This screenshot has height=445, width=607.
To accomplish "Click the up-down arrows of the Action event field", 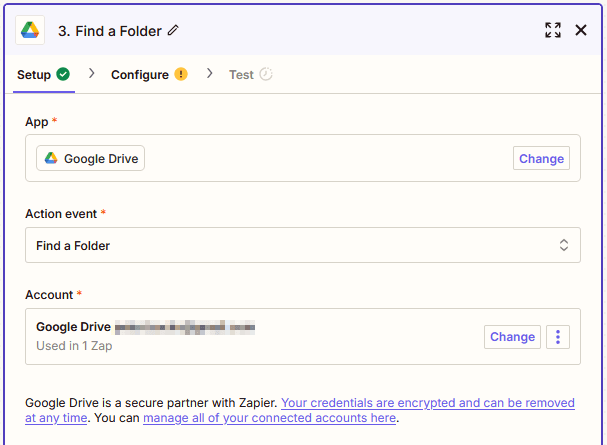I will (564, 245).
